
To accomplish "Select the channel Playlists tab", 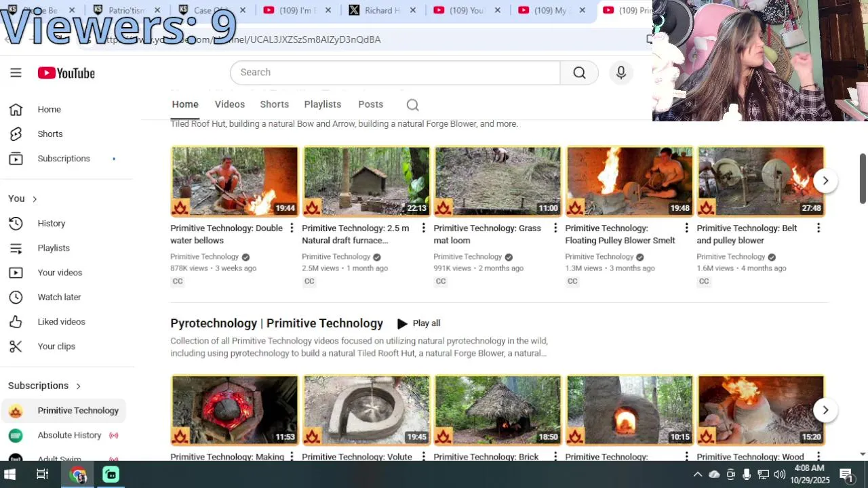I will [x=323, y=104].
